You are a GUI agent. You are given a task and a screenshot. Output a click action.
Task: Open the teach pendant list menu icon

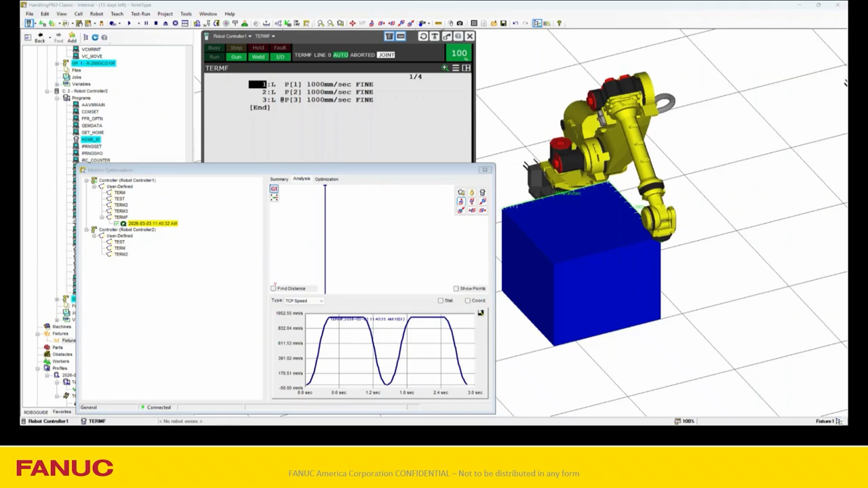coord(456,68)
